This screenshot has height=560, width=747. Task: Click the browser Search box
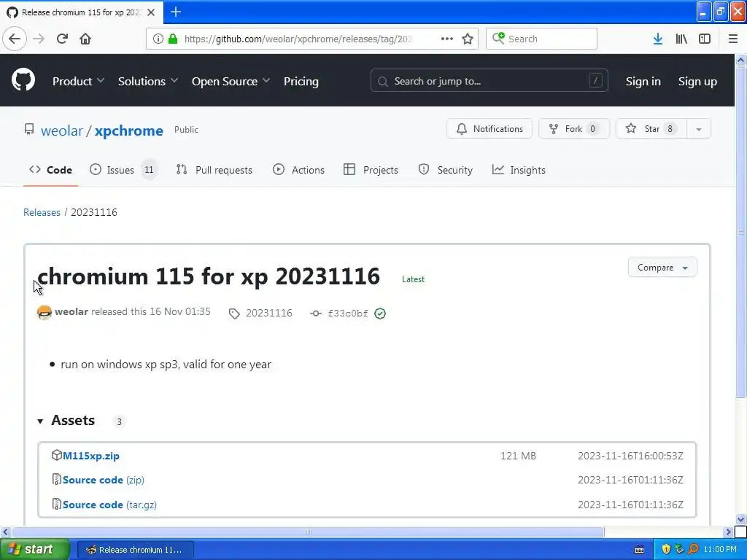click(x=541, y=39)
